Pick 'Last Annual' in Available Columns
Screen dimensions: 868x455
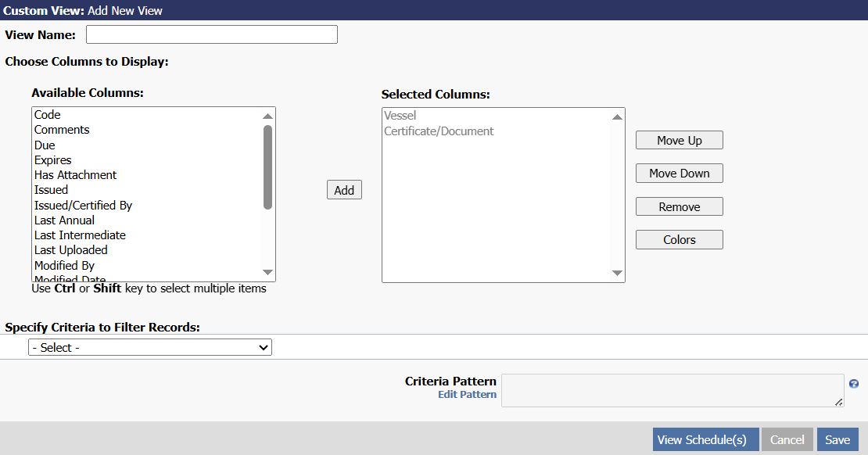pos(64,220)
